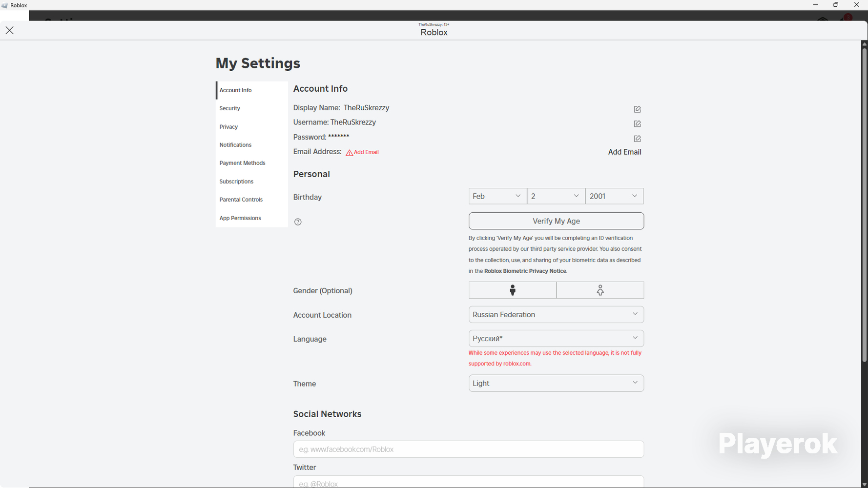Restore down the Roblox window
This screenshot has width=868, height=488.
click(836, 5)
